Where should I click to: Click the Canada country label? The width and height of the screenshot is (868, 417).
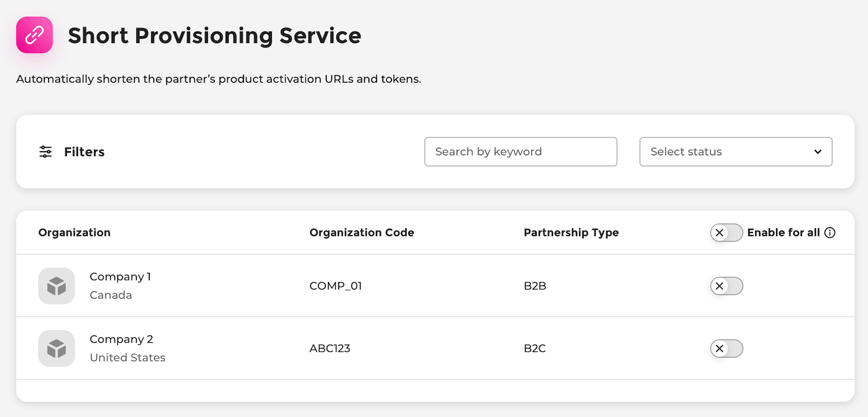(111, 295)
